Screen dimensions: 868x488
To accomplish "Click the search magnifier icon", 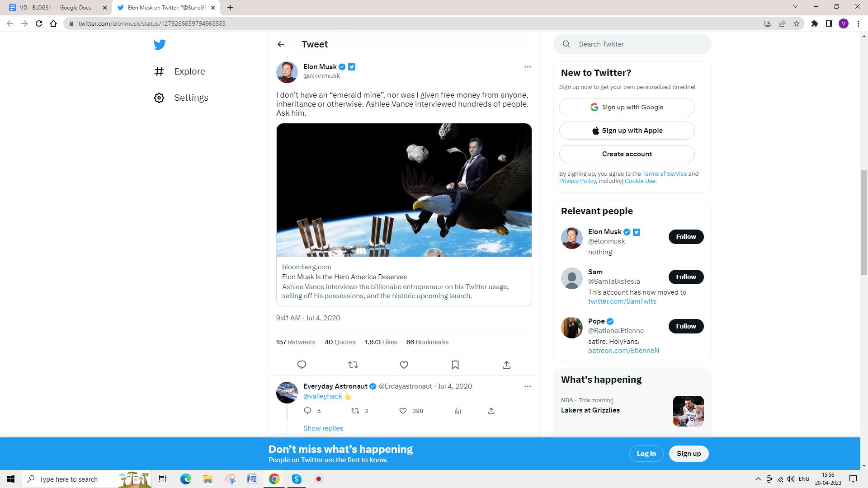I will point(566,44).
